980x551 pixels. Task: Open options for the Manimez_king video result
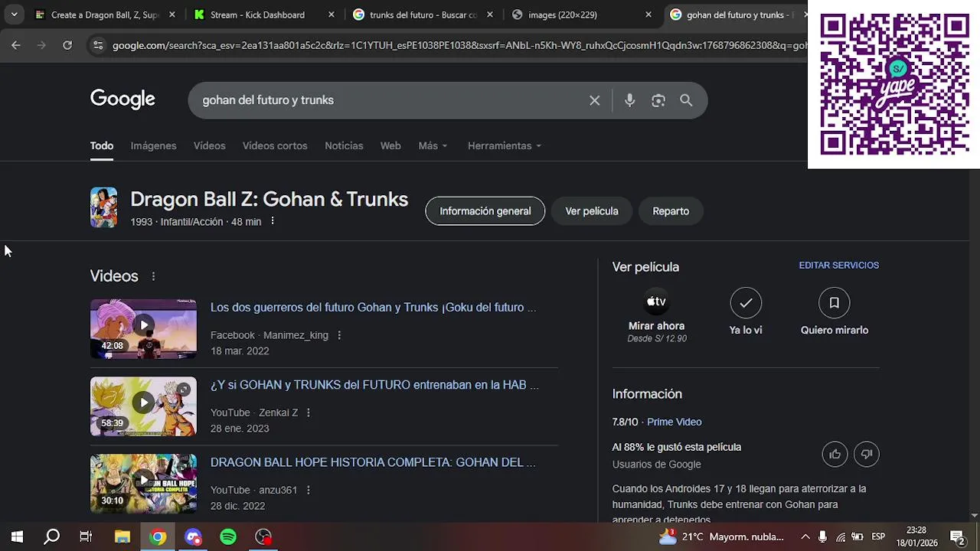(339, 335)
